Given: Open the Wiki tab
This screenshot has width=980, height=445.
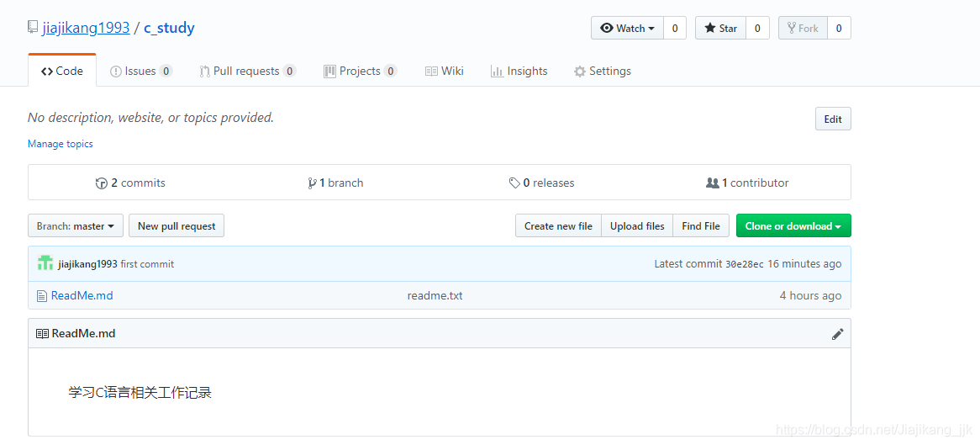Looking at the screenshot, I should click(445, 72).
